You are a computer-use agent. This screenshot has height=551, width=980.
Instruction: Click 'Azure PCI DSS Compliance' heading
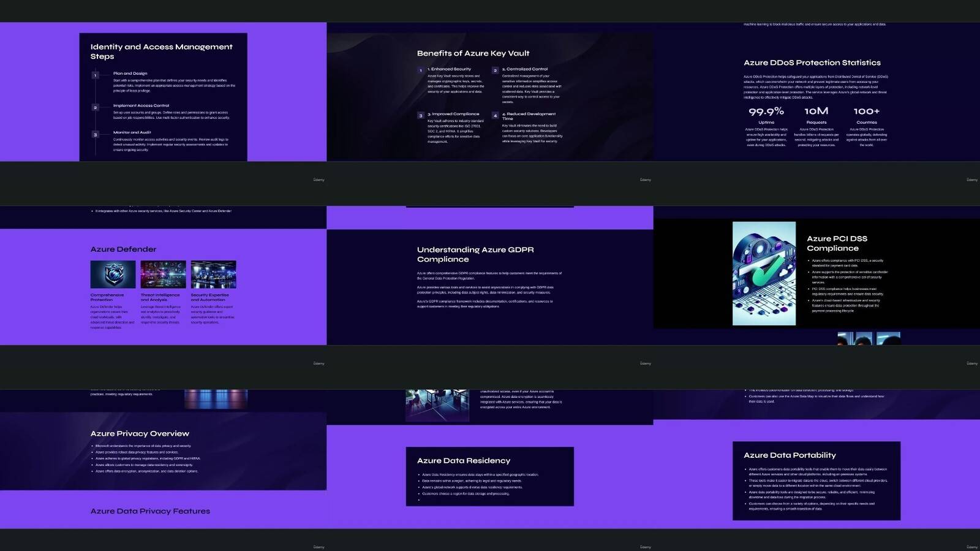[x=837, y=243]
